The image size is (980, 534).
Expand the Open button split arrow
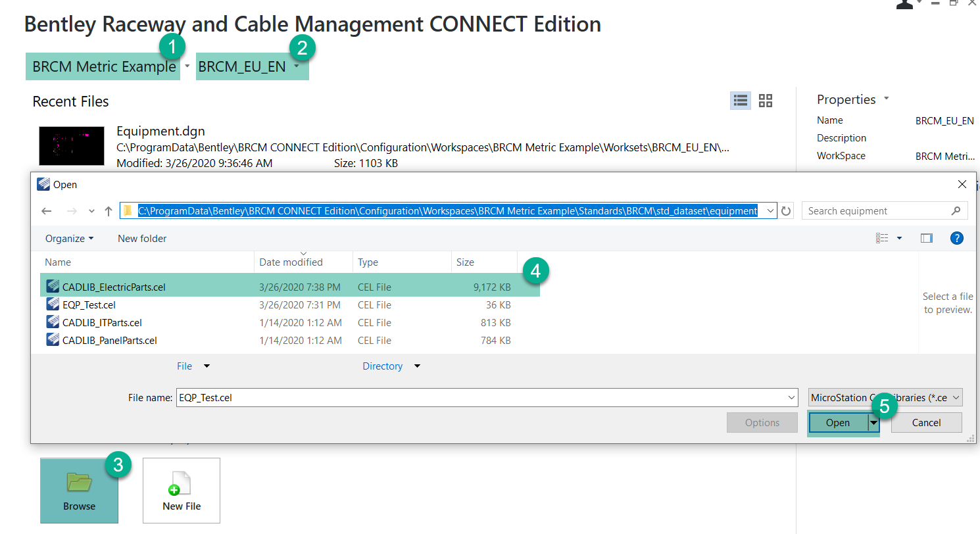click(x=873, y=424)
